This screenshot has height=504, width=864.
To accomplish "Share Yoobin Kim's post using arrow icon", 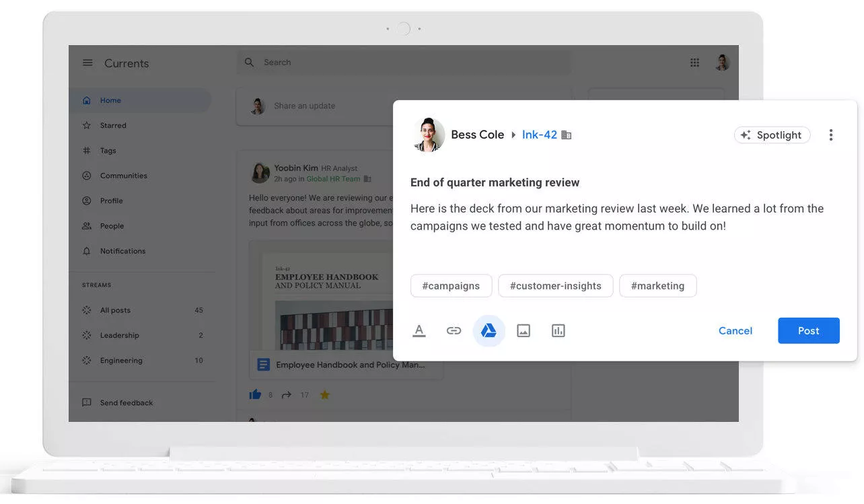I will [x=287, y=395].
